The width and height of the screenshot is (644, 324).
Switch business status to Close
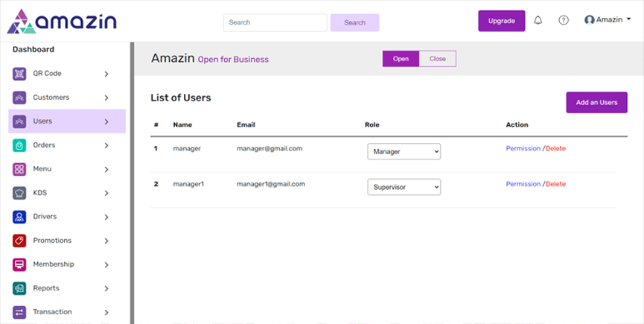[x=438, y=59]
